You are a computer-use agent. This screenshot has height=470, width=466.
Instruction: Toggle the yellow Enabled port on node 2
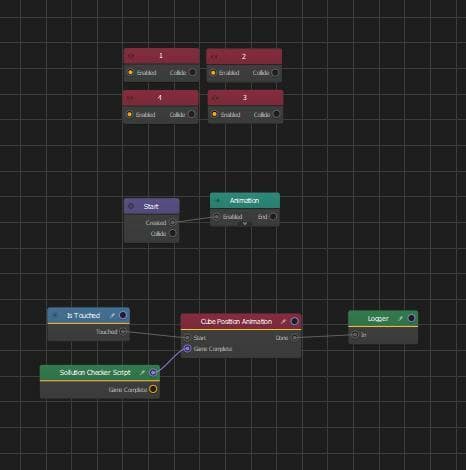coord(213,72)
